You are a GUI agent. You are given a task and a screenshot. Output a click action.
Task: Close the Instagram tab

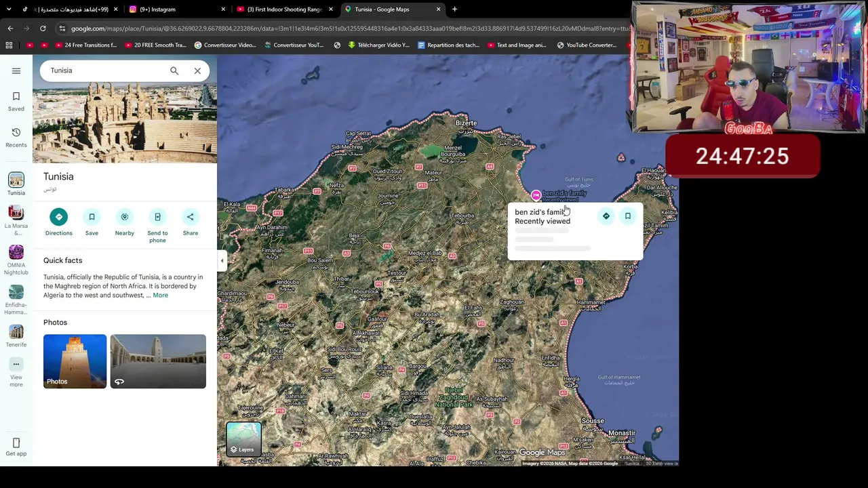click(x=223, y=9)
